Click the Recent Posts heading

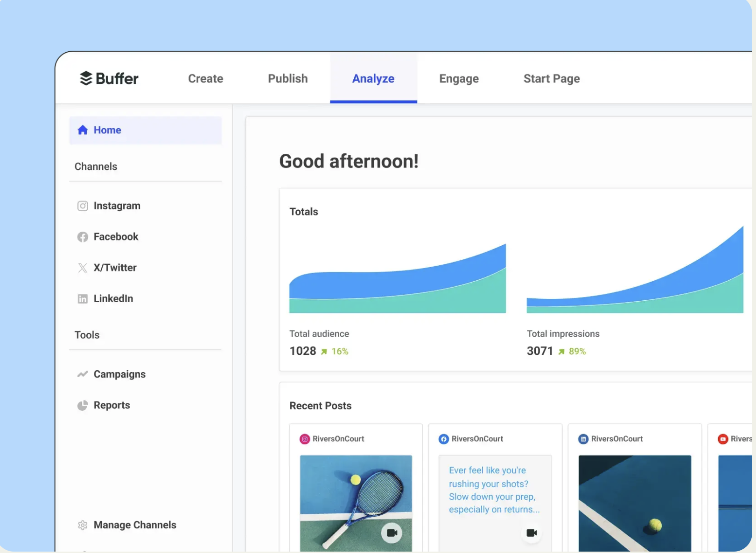[x=321, y=406]
